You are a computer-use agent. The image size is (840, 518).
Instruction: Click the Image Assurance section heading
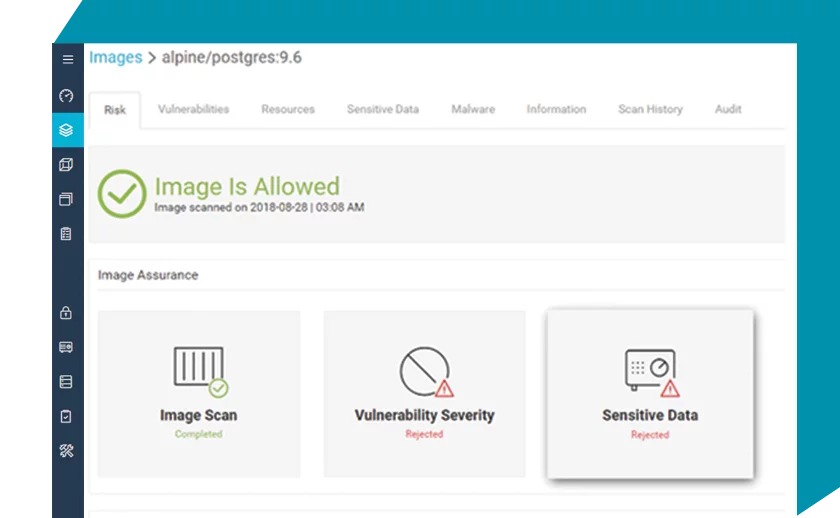[148, 275]
